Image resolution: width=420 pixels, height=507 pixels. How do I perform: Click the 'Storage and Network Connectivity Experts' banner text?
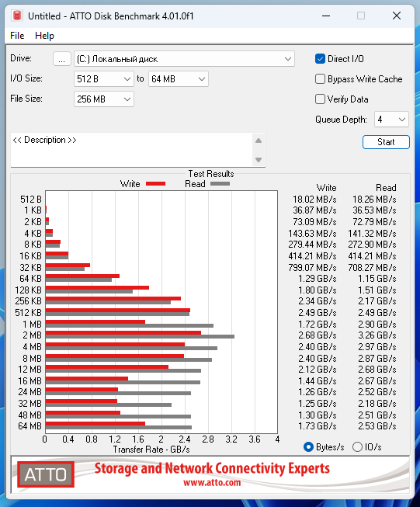pyautogui.click(x=212, y=468)
